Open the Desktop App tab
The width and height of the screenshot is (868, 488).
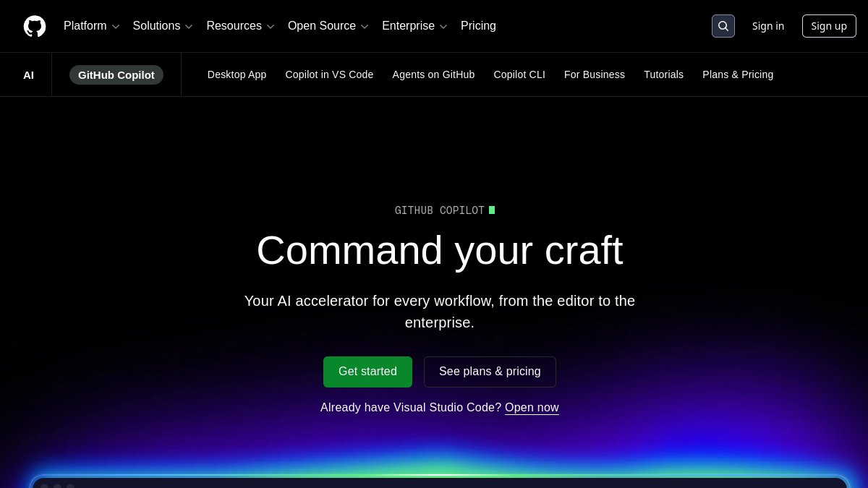point(237,74)
